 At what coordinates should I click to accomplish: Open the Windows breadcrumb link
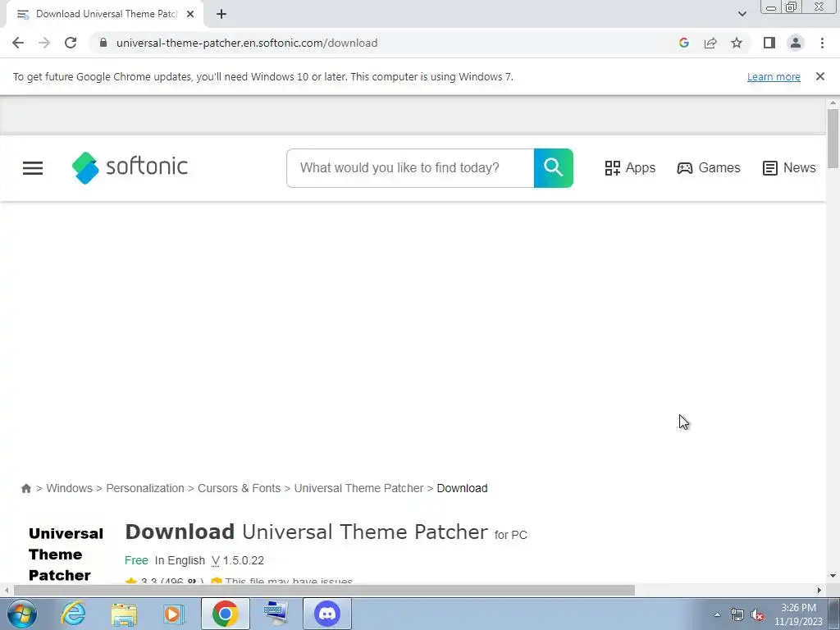pyautogui.click(x=69, y=488)
